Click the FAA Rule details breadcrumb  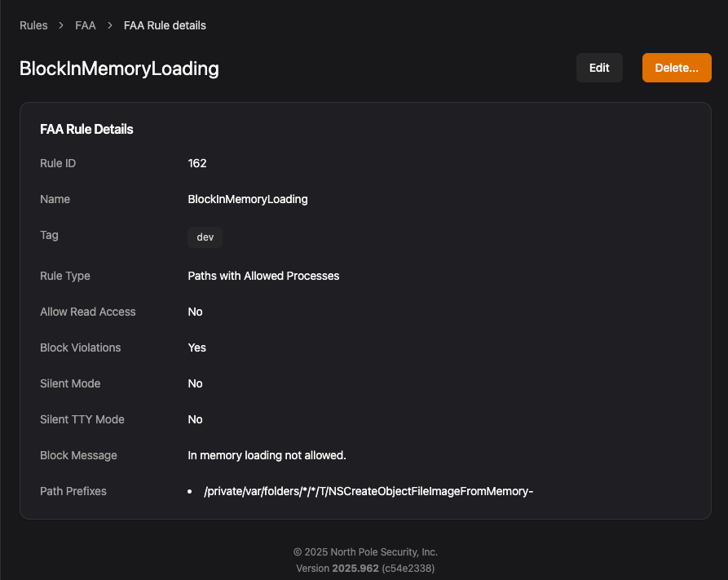[x=165, y=25]
